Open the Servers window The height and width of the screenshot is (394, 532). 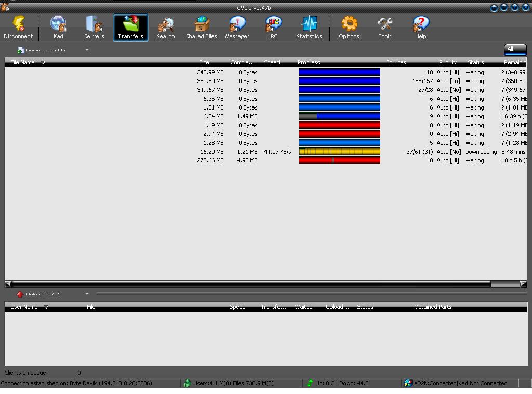94,28
